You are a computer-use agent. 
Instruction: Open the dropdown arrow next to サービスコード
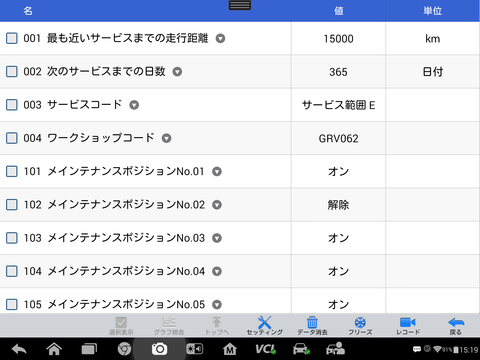pyautogui.click(x=134, y=105)
